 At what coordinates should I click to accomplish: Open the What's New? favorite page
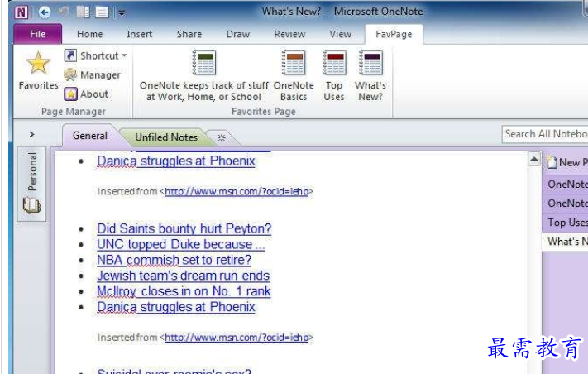pos(370,76)
